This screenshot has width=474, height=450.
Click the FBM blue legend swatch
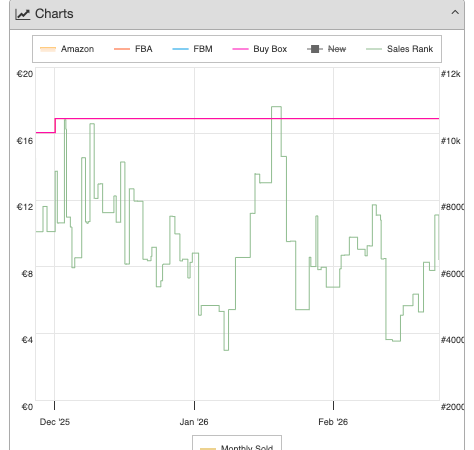coord(180,49)
